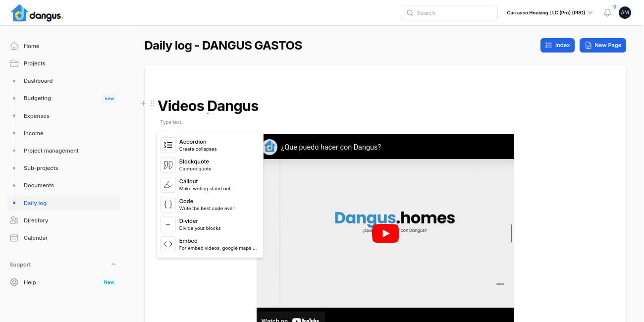Click the Home house icon
The height and width of the screenshot is (322, 644).
[14, 46]
